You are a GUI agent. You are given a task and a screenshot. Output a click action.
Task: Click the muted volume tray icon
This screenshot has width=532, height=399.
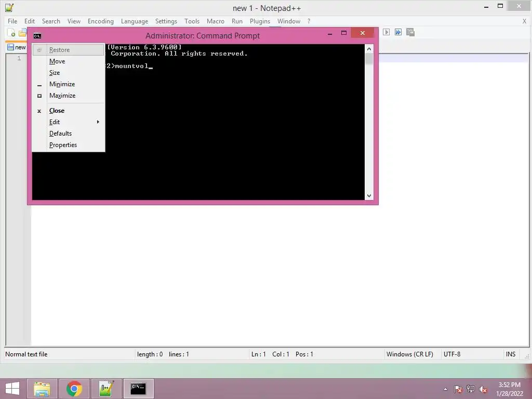483,389
